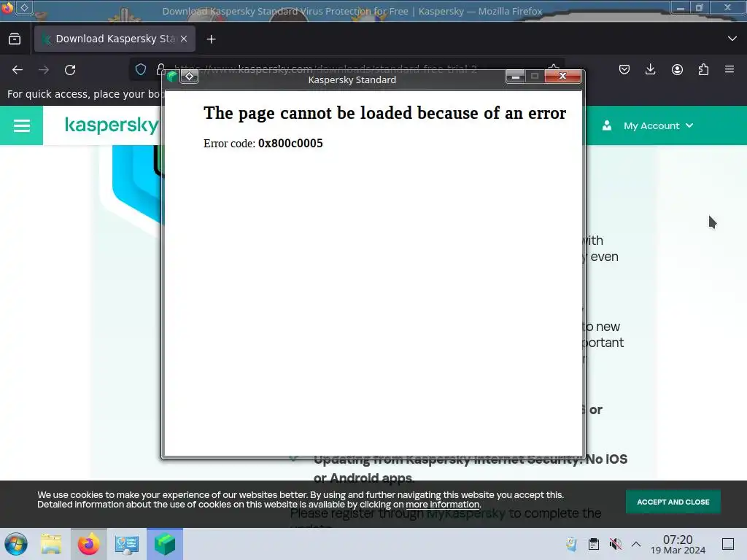Click the kaspersky logo
Screen dimensions: 747x560
[x=112, y=125]
